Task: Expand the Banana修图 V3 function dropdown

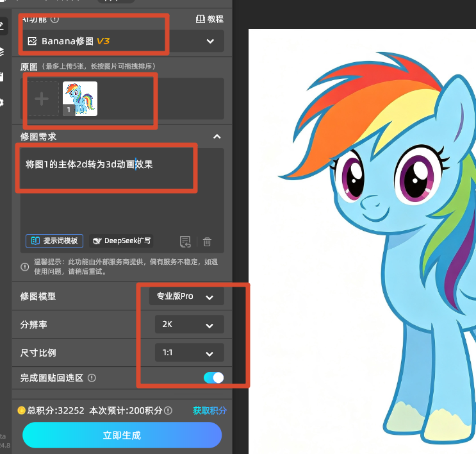Action: [123, 41]
